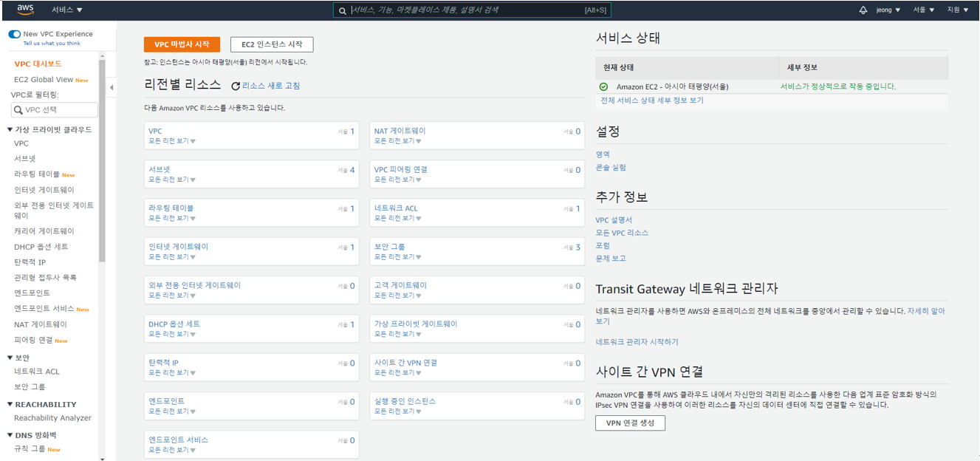This screenshot has width=980, height=461.
Task: Click the magnifier icon in VPC filter box
Action: click(18, 110)
